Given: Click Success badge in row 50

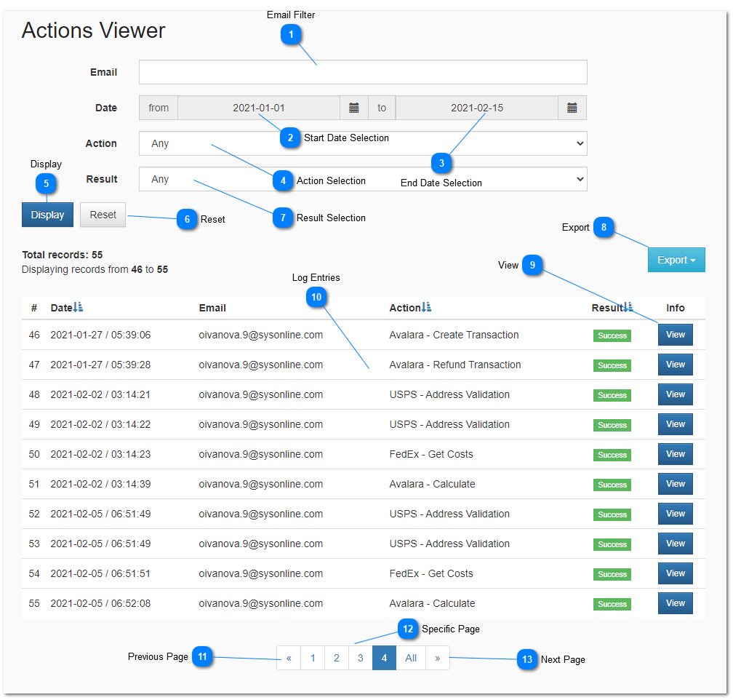Looking at the screenshot, I should 612,456.
